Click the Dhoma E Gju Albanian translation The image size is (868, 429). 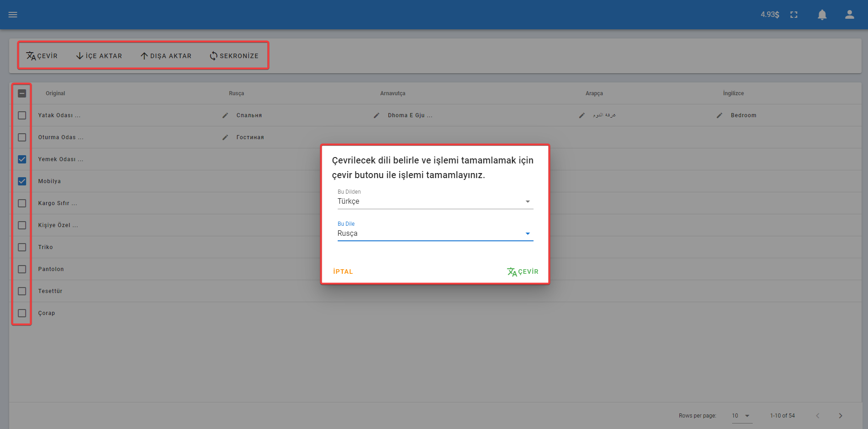[410, 115]
